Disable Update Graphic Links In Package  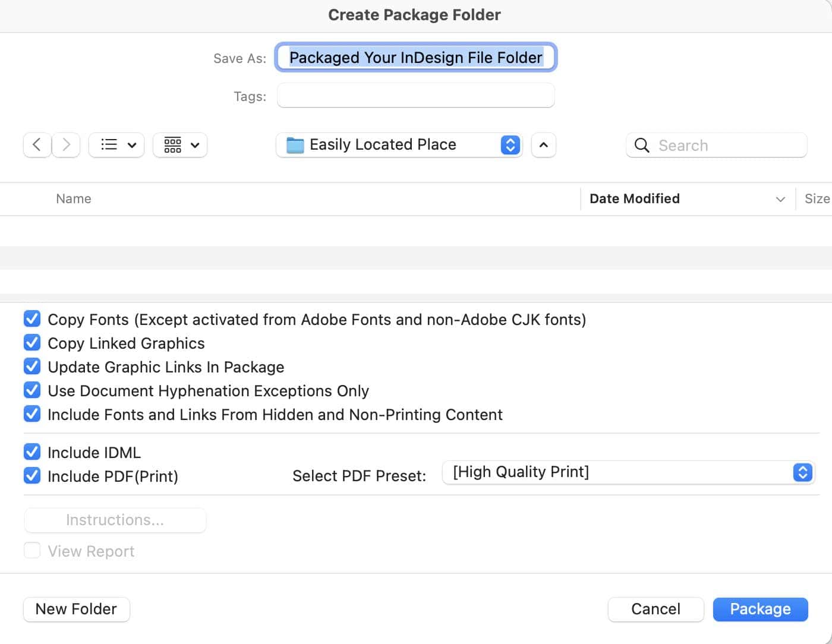(31, 367)
